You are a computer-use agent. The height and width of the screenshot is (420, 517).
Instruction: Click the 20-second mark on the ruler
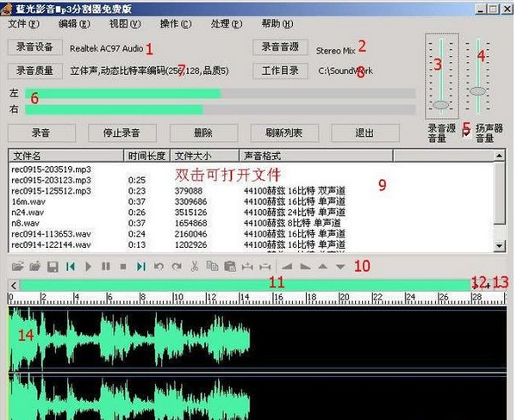344,298
